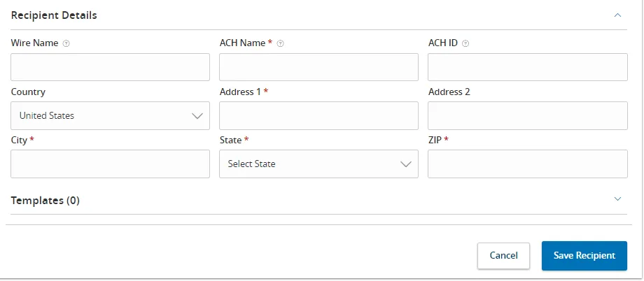Focus the Wire Name text field
Screen dimensions: 644x281
pos(110,67)
